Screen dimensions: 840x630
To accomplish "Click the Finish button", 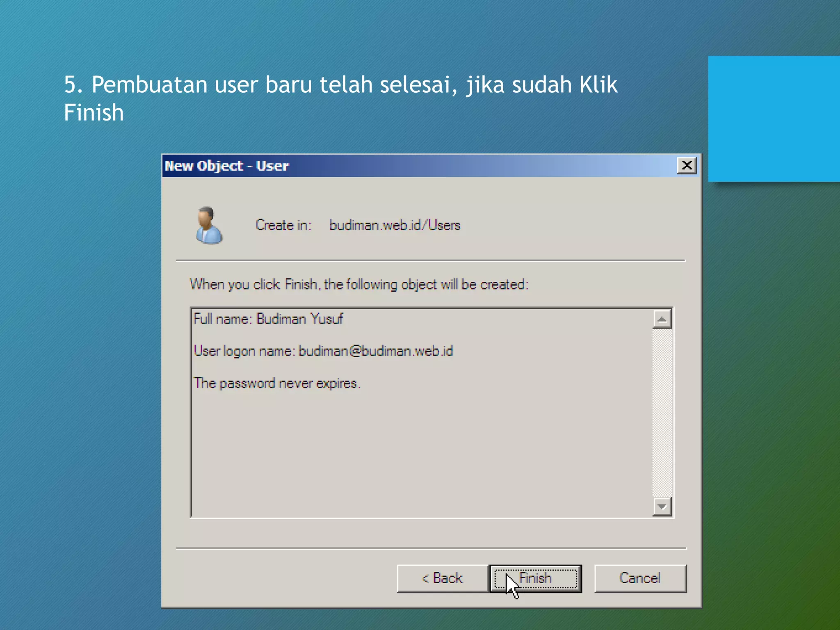I will click(536, 578).
